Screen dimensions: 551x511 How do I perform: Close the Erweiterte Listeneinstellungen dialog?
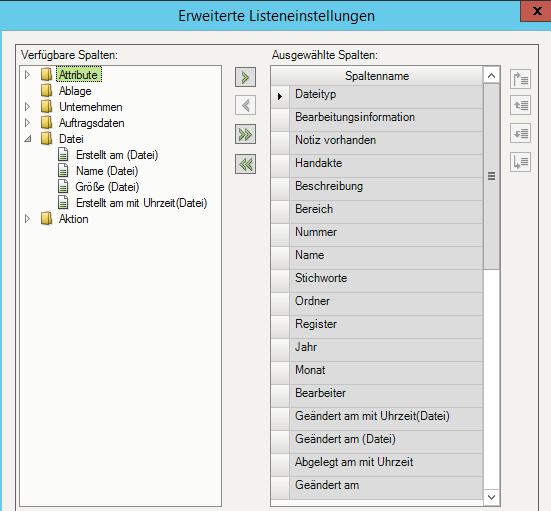[536, 11]
